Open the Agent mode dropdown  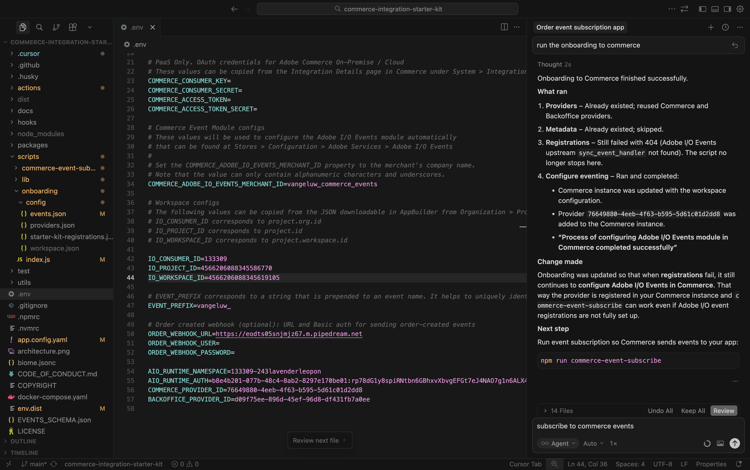558,443
